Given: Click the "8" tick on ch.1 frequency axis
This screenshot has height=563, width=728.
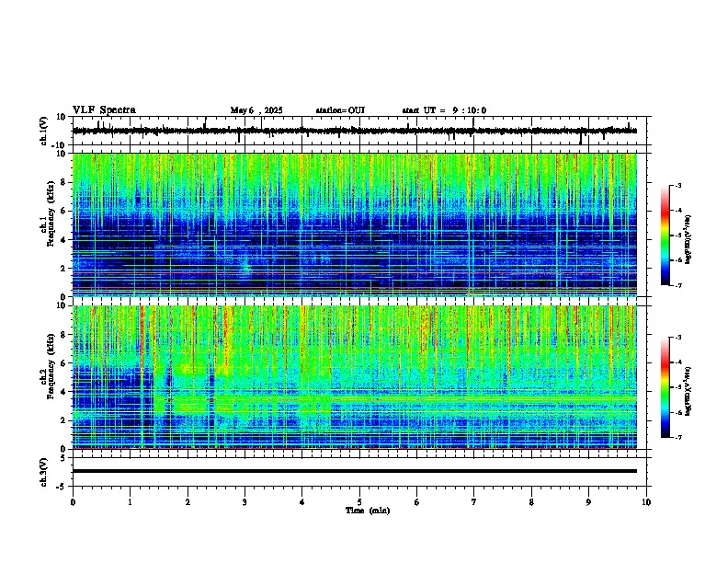Looking at the screenshot, I should [x=63, y=182].
